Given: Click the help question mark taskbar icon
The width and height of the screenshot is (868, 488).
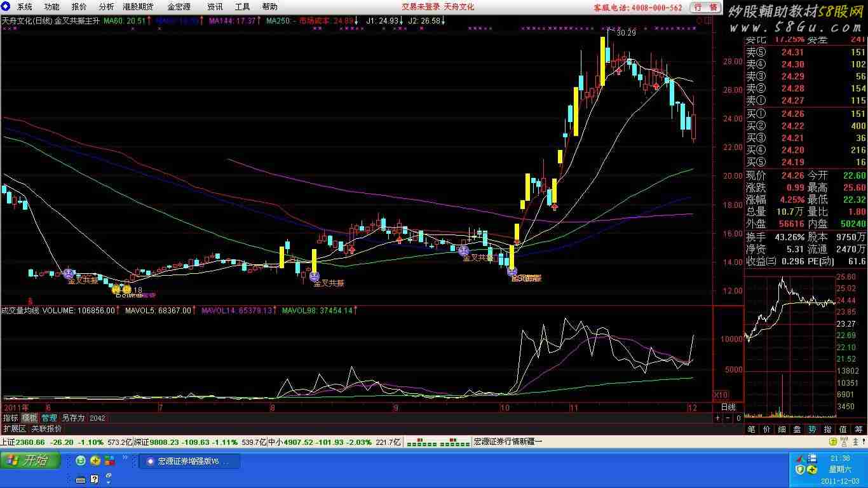Looking at the screenshot, I should (95, 479).
